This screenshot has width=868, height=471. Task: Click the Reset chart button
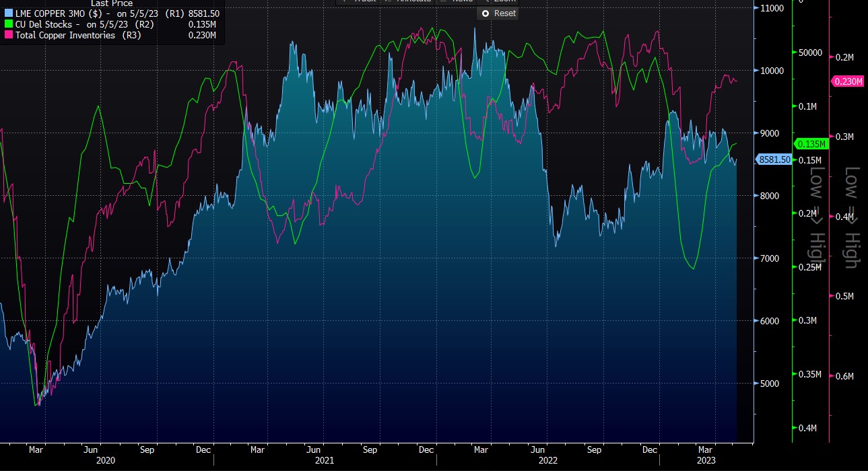(x=498, y=13)
